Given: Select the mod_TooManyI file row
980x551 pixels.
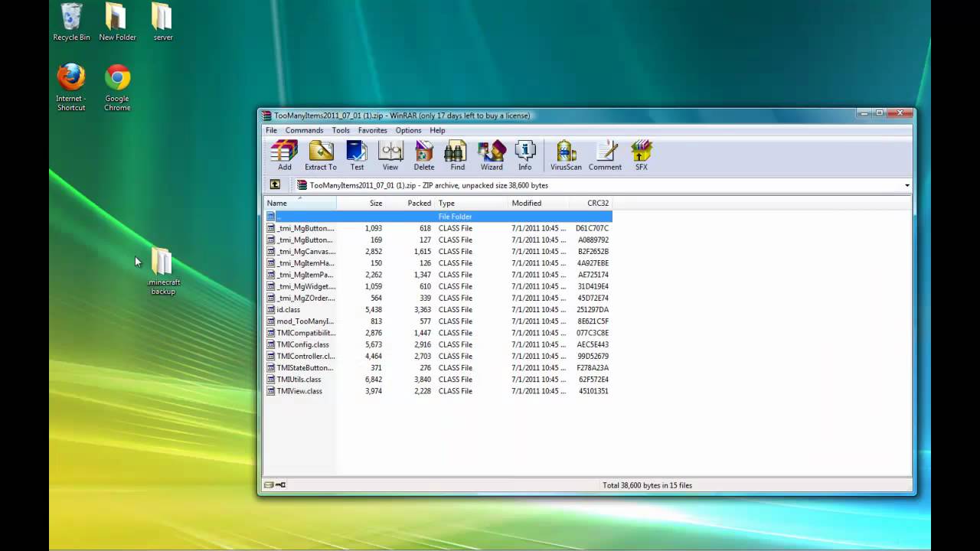Looking at the screenshot, I should point(438,321).
